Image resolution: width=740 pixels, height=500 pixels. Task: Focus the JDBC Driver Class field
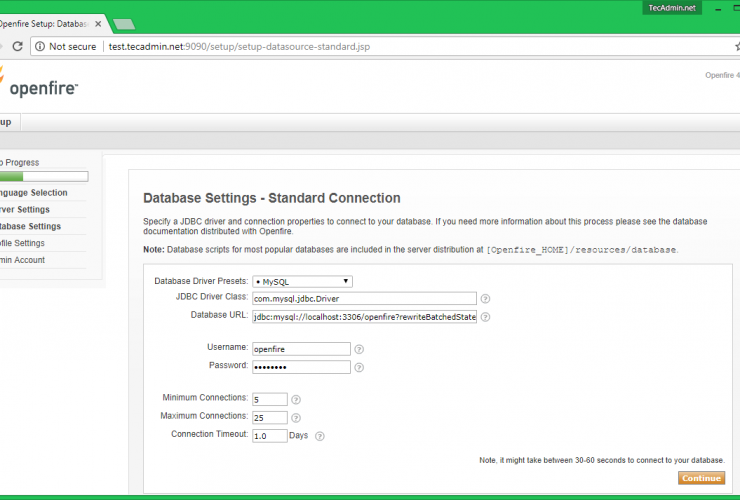coord(364,298)
